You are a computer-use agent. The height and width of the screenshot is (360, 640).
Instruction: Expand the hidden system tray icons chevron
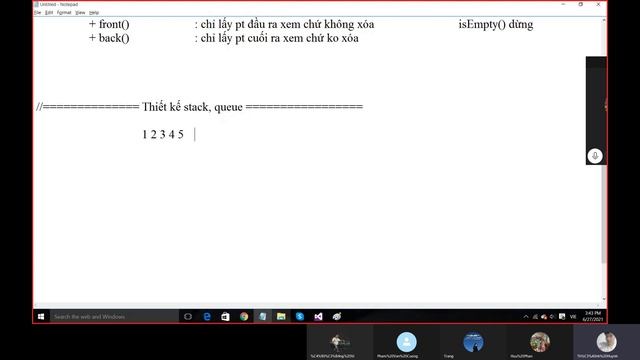tap(526, 317)
